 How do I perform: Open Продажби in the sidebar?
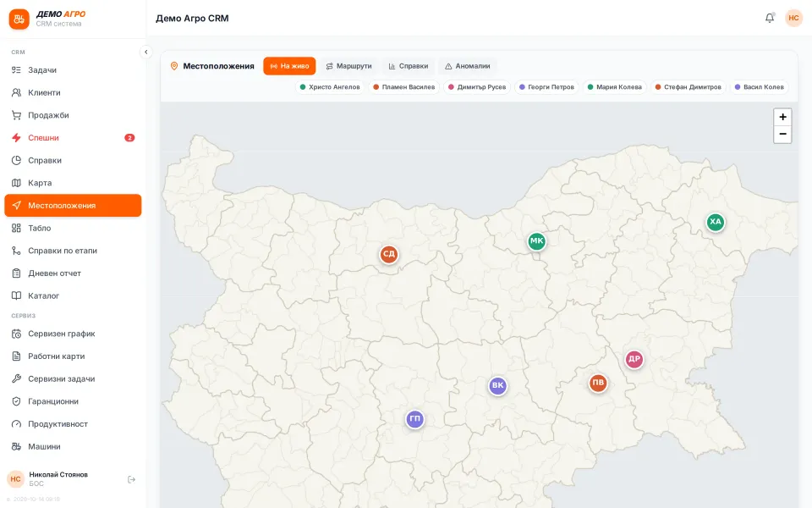pos(73,115)
